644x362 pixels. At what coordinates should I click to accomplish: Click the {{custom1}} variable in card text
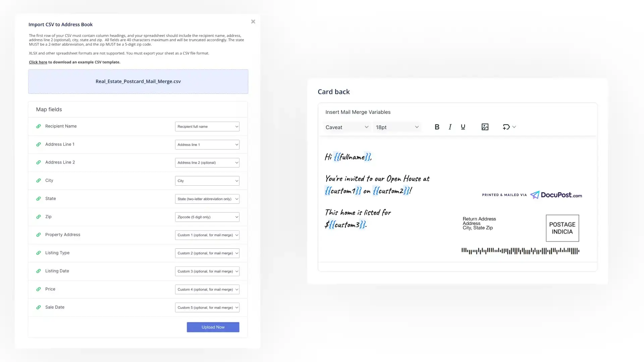click(x=343, y=191)
